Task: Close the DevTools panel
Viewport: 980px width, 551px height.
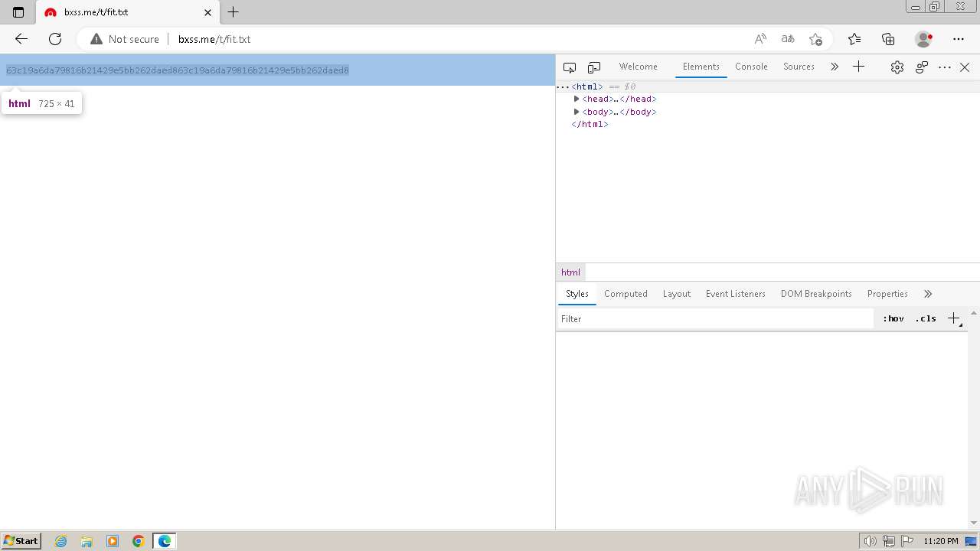Action: pos(965,67)
